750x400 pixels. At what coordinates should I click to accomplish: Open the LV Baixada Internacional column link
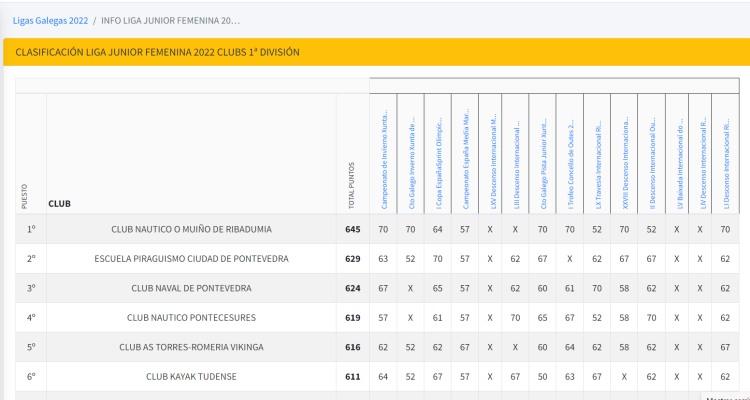pos(680,161)
